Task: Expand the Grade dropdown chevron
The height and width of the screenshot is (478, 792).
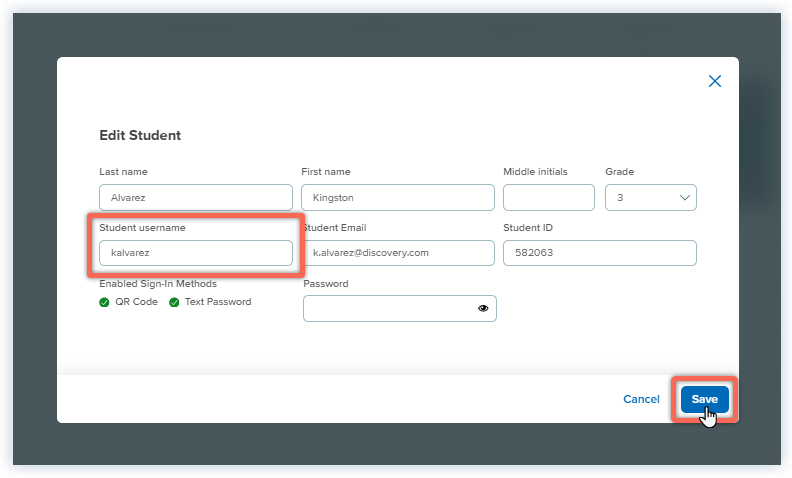Action: pyautogui.click(x=685, y=198)
